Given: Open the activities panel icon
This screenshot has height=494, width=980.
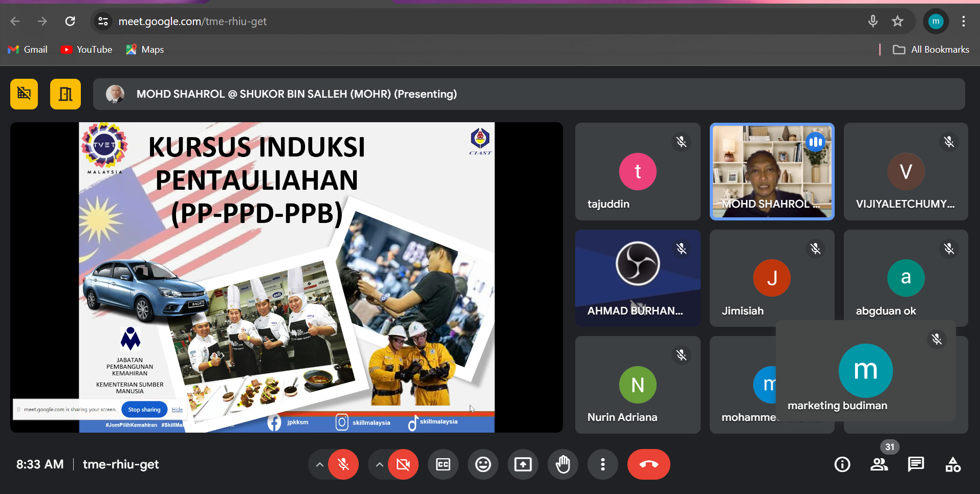Looking at the screenshot, I should [x=952, y=464].
